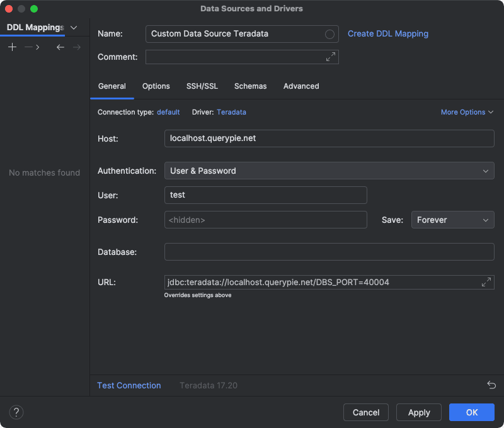Click the Test Connection link

[129, 385]
